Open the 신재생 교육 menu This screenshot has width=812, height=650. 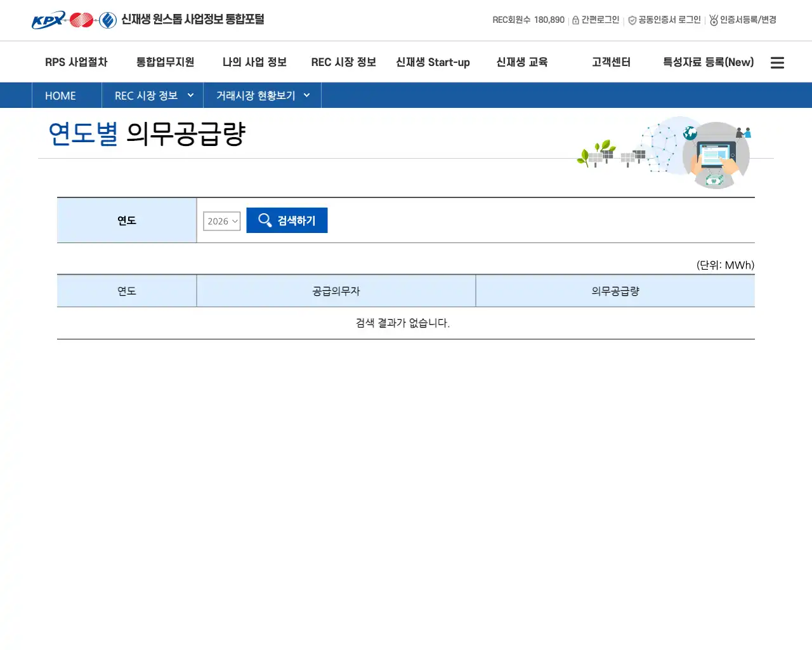tap(521, 62)
